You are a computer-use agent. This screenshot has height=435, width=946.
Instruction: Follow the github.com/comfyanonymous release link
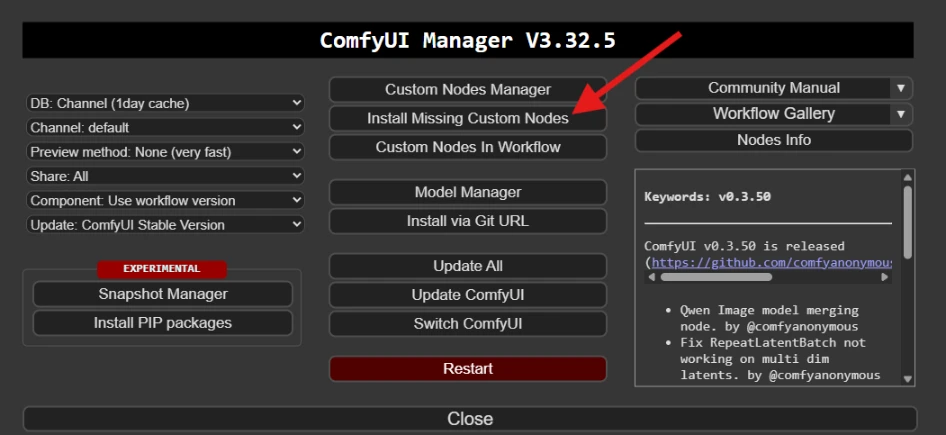click(x=772, y=262)
